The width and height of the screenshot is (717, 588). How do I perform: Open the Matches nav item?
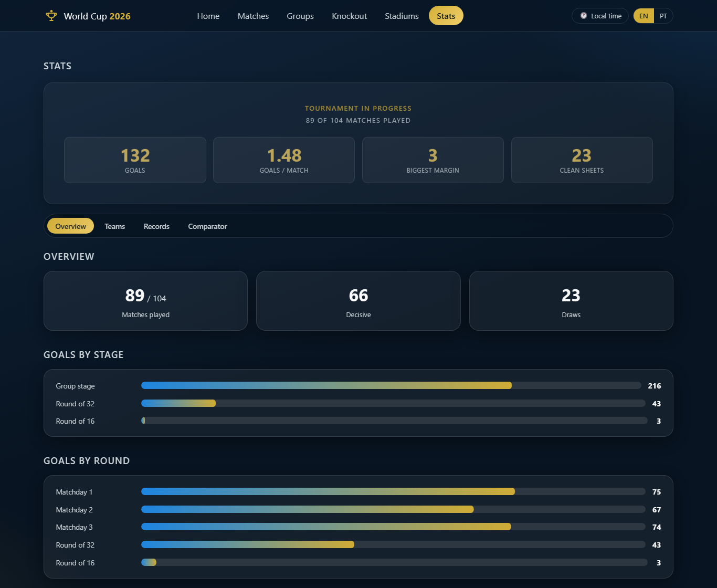253,16
